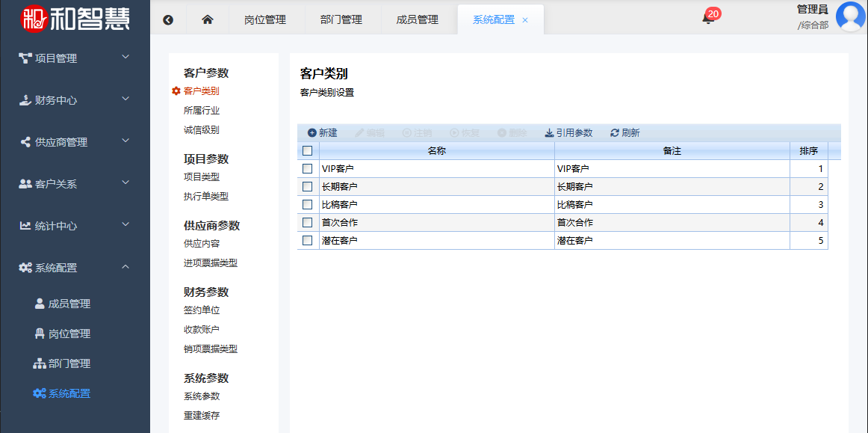Click the 供应商管理 share icon
The image size is (868, 433).
point(25,142)
